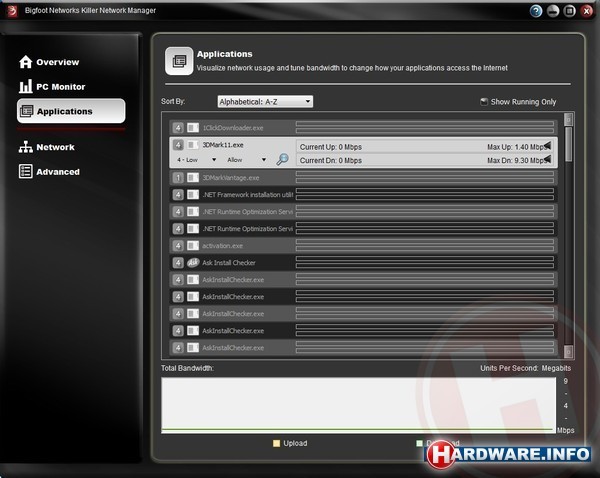Adjust the Max Dn 9.30 Mbps slider handle

coord(548,159)
